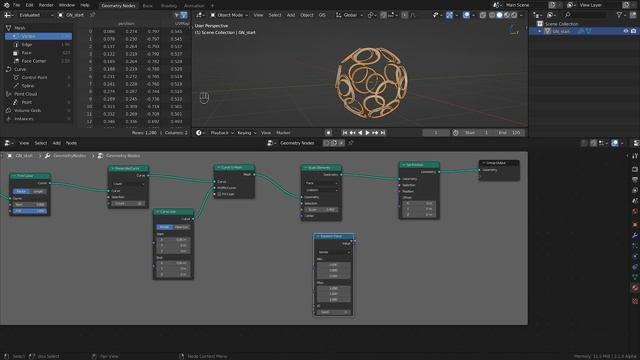Toggle snapping magnet icon

[x=383, y=15]
